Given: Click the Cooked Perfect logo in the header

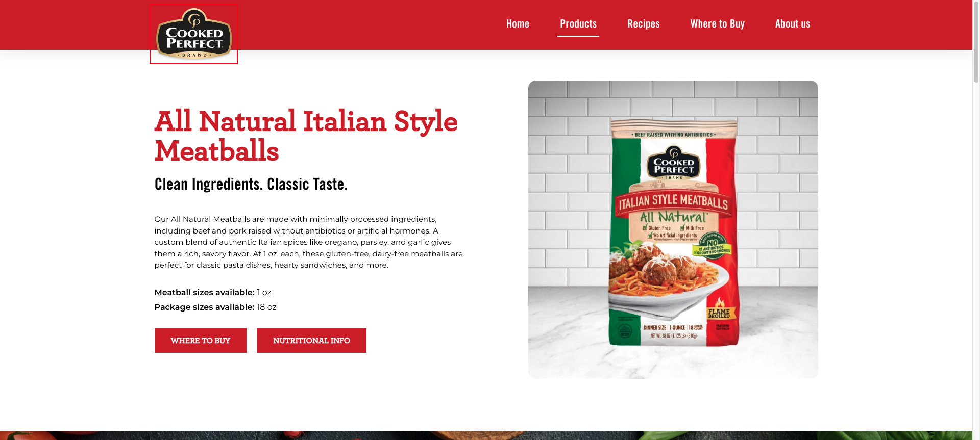Looking at the screenshot, I should pyautogui.click(x=193, y=34).
